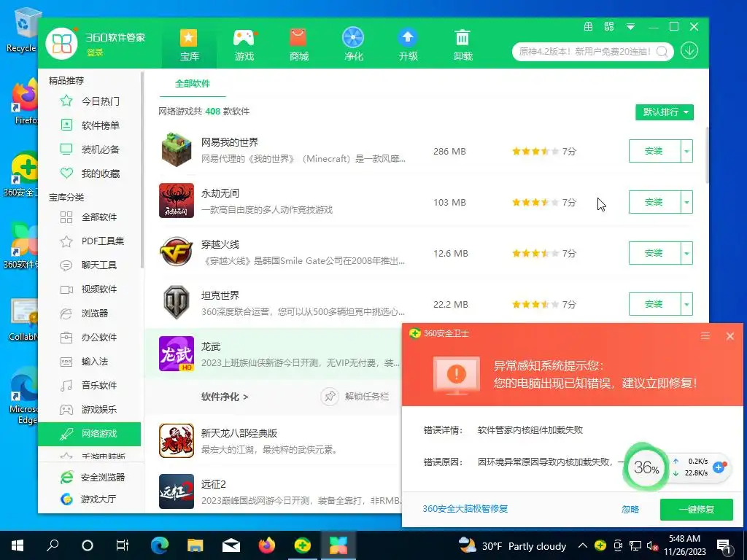Show hidden system tray icons
Image resolution: width=747 pixels, height=560 pixels.
click(x=582, y=545)
